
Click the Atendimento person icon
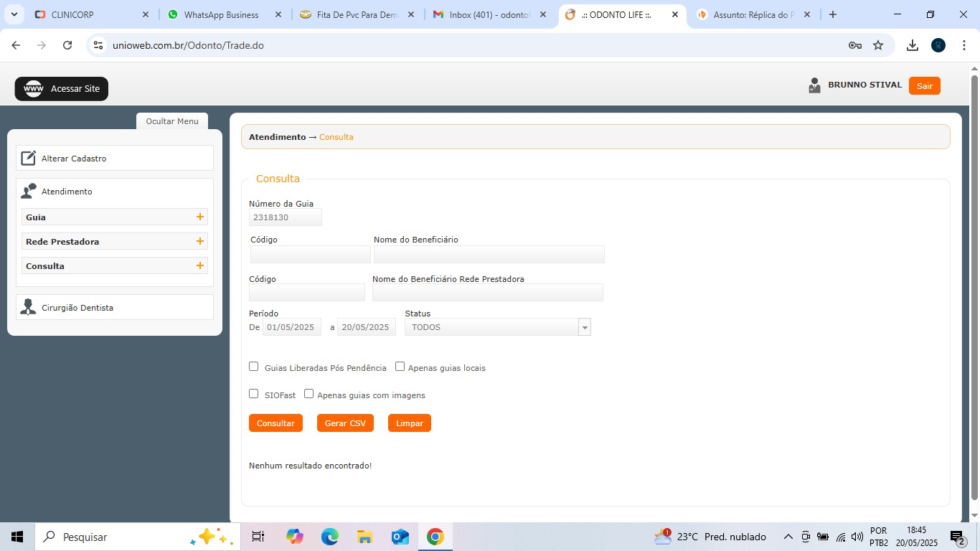[28, 192]
